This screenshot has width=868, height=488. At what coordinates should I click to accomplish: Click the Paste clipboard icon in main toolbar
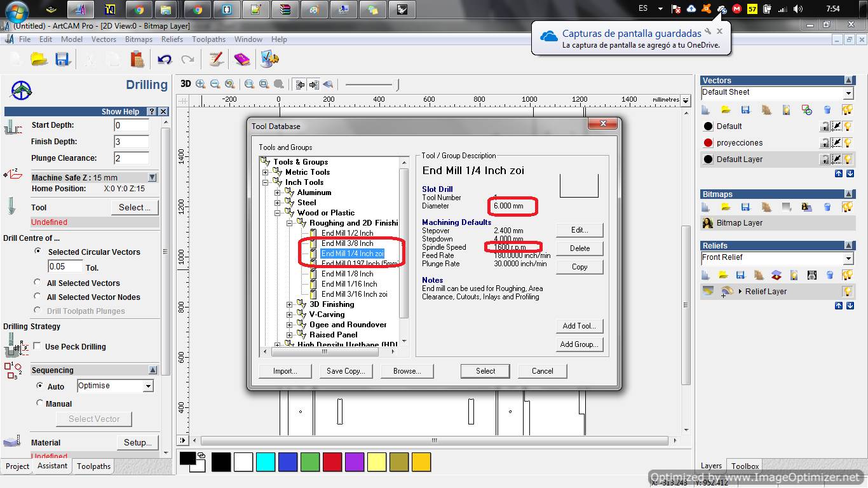[x=137, y=59]
